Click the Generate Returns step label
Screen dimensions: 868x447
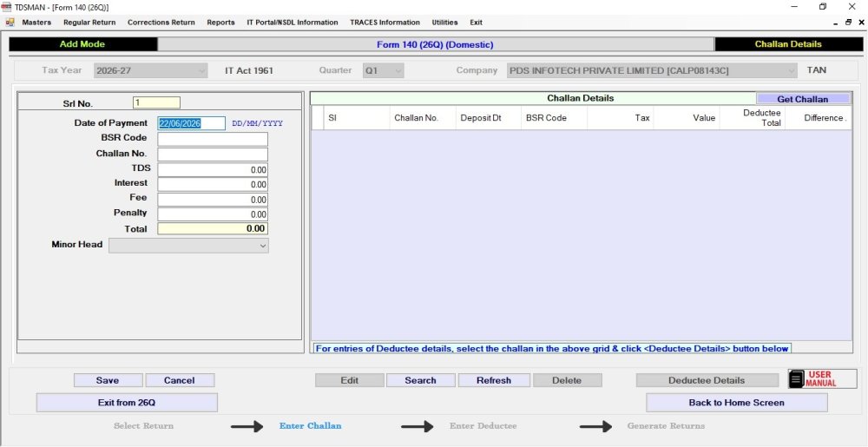tap(666, 426)
